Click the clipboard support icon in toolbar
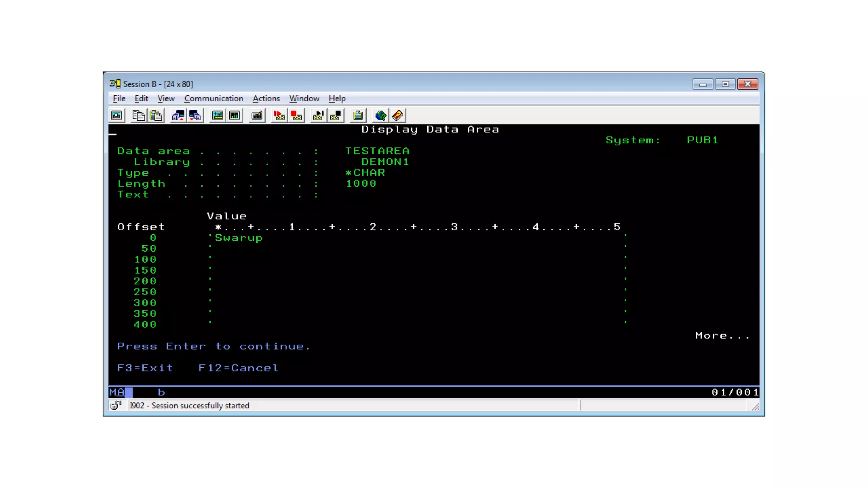Viewport: 868px width, 488px height. (358, 116)
